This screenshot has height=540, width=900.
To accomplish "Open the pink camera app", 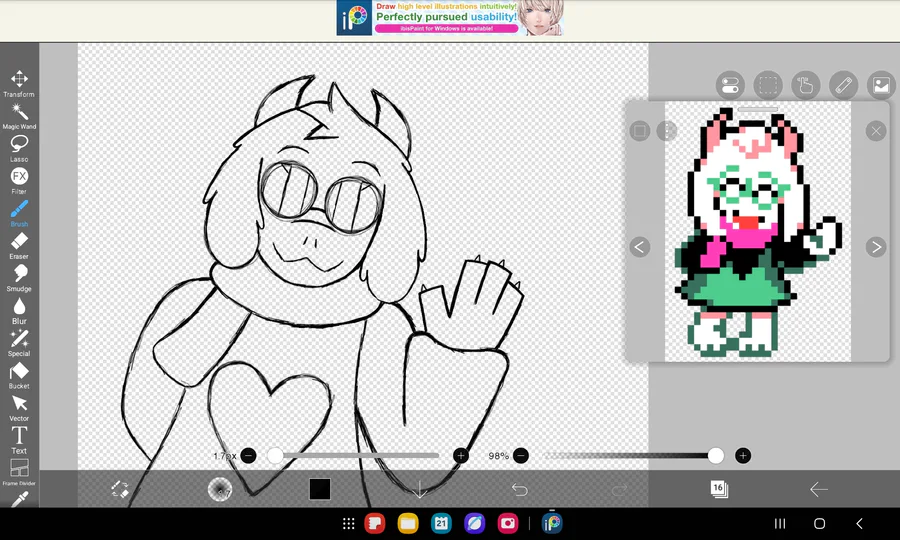I will click(x=508, y=523).
